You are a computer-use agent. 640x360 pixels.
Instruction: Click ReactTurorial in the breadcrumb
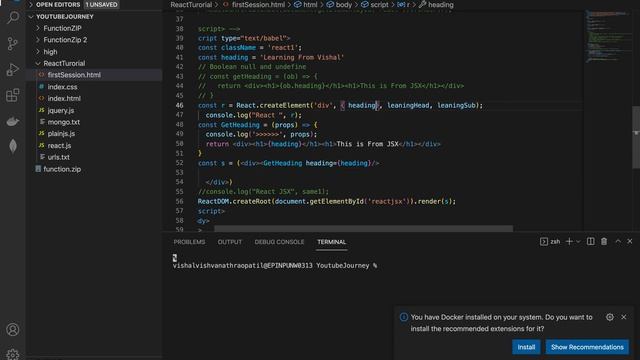pos(191,5)
